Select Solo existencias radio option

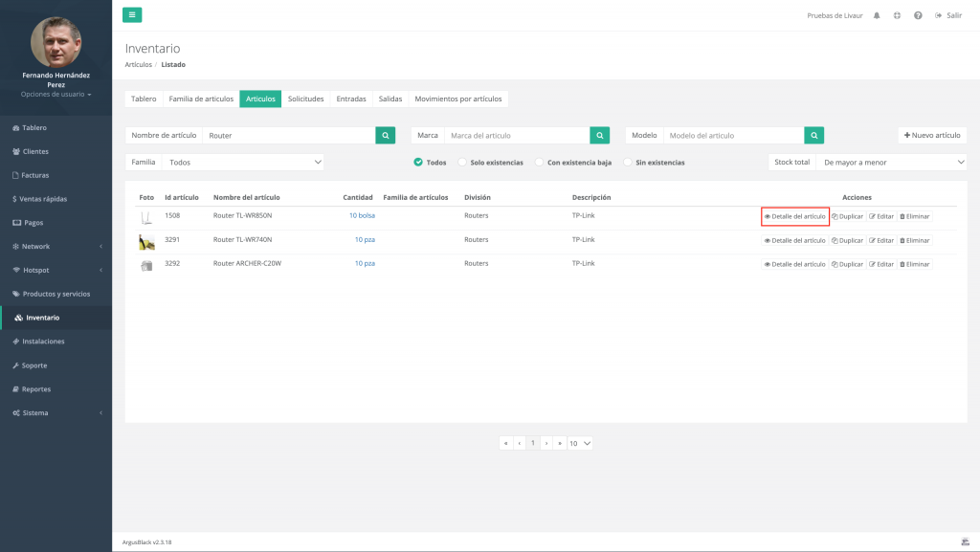(x=462, y=163)
